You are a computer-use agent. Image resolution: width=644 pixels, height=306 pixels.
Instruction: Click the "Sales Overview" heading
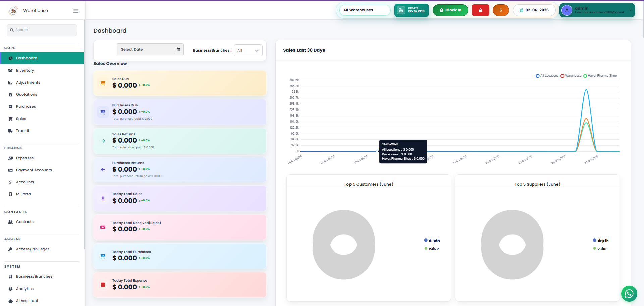point(110,64)
